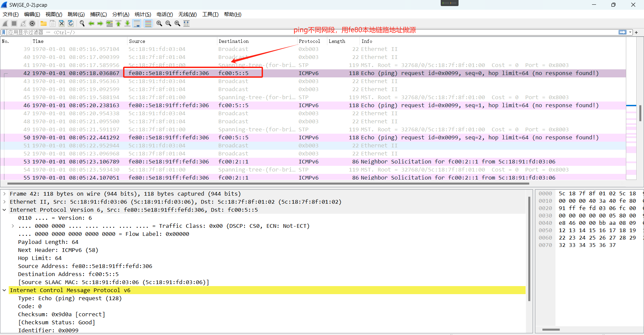Go to a specific packet number
The image size is (644, 335).
click(109, 23)
